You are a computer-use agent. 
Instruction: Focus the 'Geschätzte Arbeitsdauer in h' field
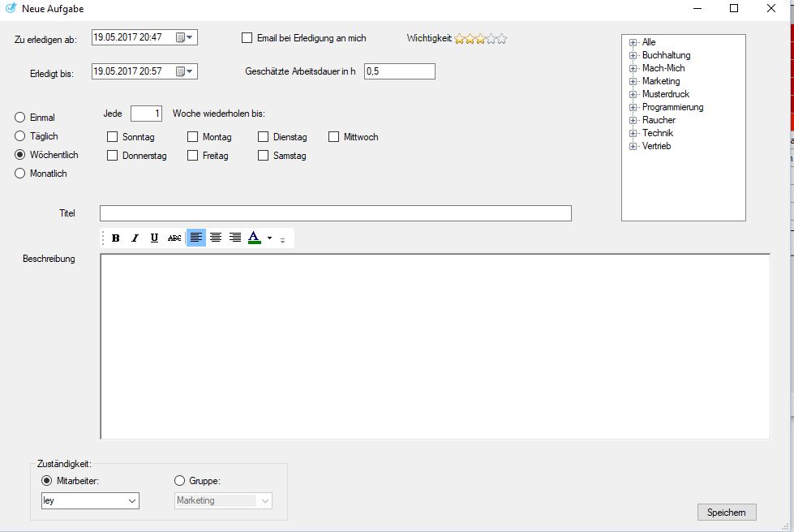coord(400,71)
